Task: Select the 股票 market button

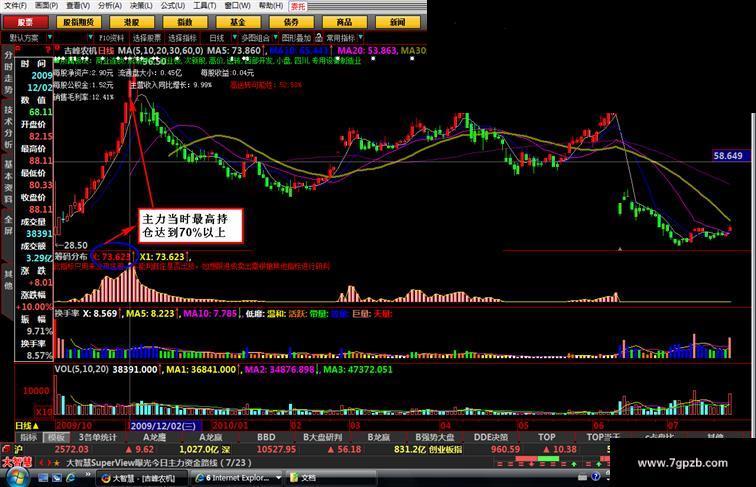Action: coord(26,22)
